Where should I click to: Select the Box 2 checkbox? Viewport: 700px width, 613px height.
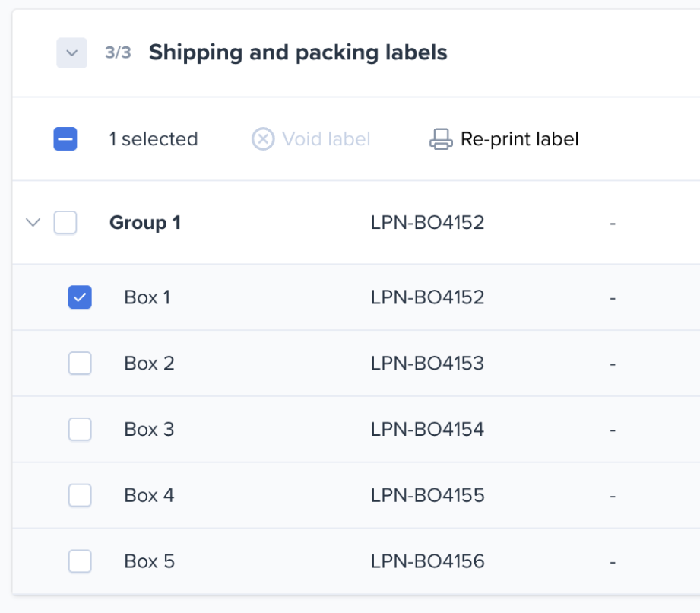[x=80, y=364]
